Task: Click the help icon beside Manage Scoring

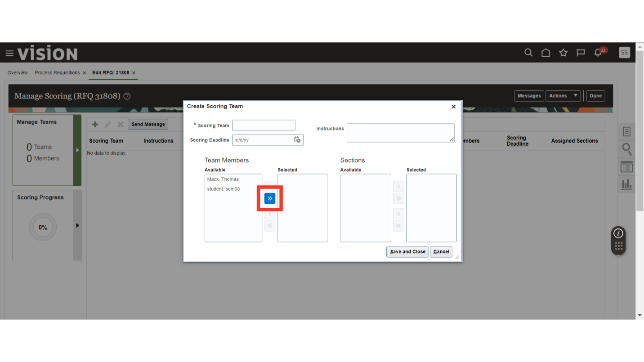Action: 127,96
